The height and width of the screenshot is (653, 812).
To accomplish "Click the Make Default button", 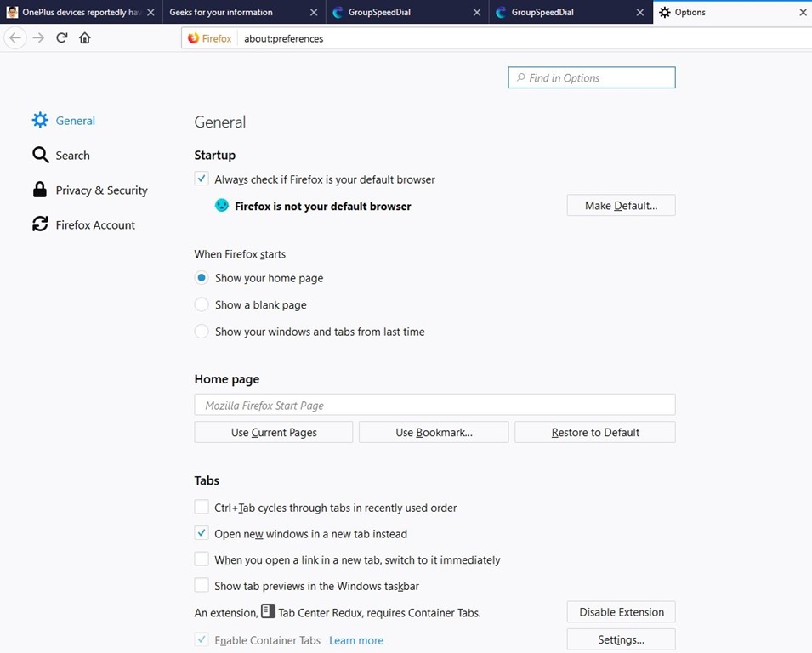I will coord(621,206).
